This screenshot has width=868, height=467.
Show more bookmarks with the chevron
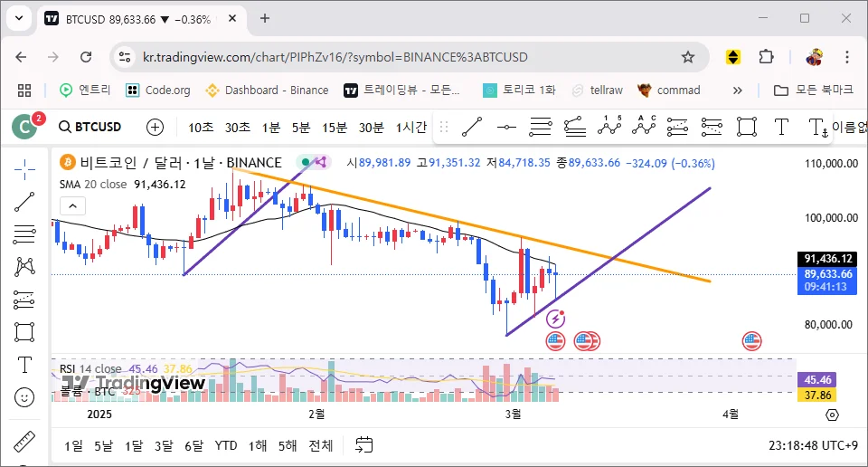point(738,91)
